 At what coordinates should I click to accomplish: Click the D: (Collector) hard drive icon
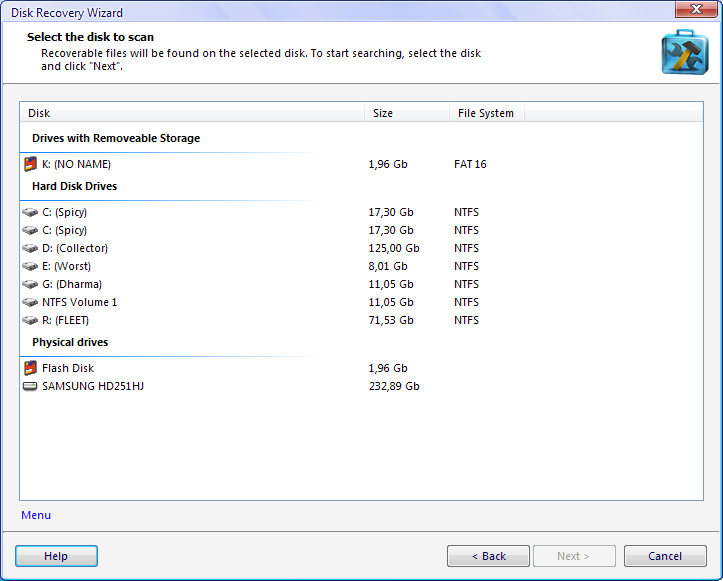pos(30,248)
